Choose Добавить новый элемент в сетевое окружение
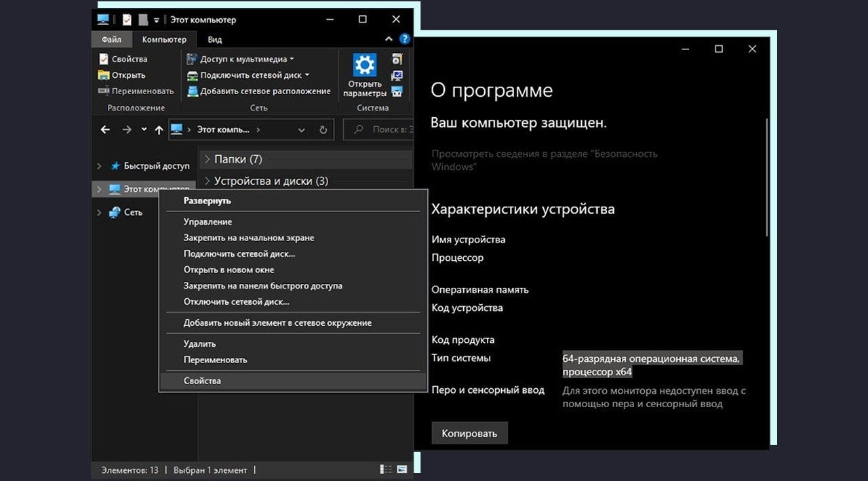 (292, 323)
